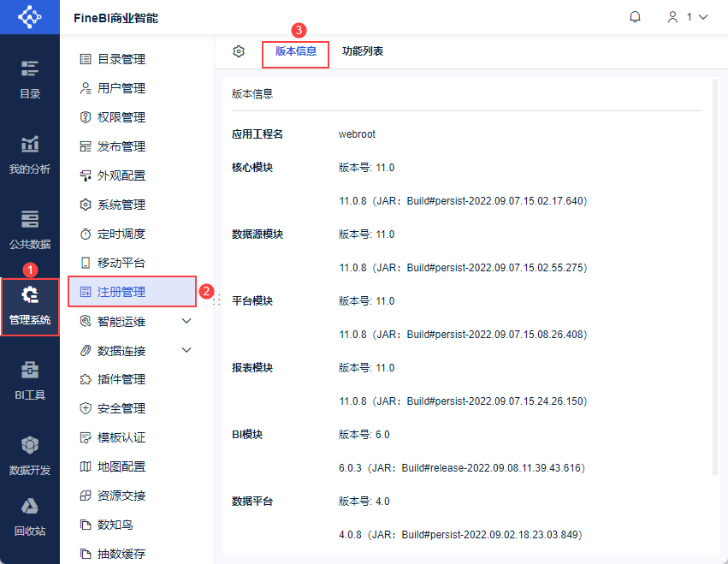Expand the 数据连接 submenu chevron
This screenshot has width=728, height=564.
point(186,350)
